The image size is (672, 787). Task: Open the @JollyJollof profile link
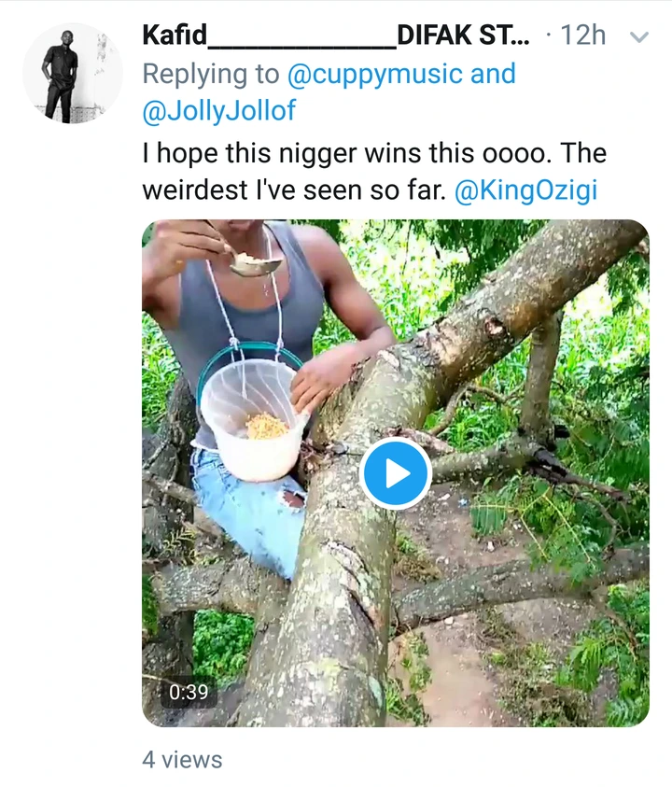(x=218, y=111)
